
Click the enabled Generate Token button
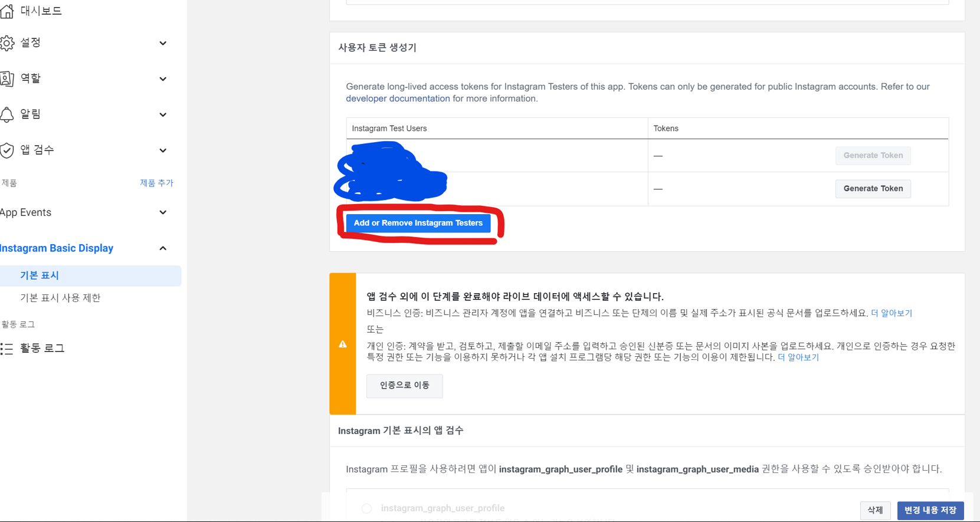873,189
